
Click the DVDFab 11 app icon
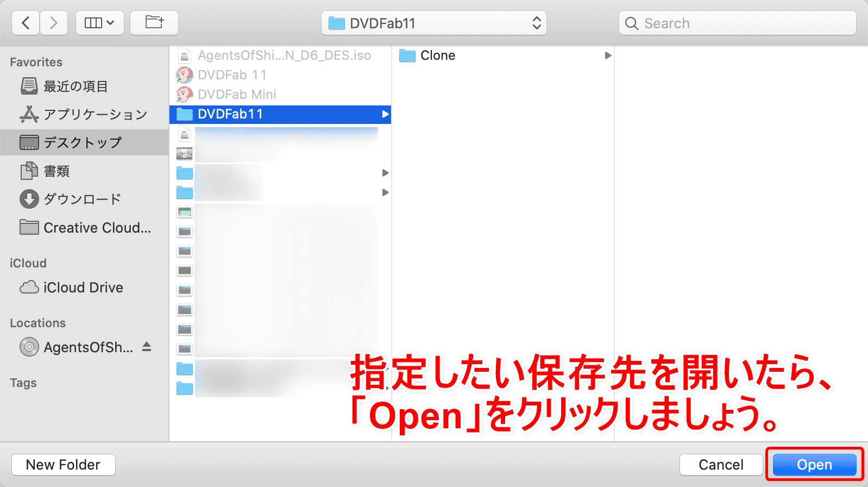[185, 75]
